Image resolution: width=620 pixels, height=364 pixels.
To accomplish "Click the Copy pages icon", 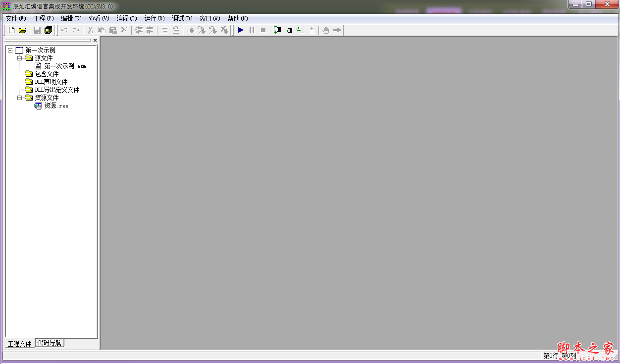I will 102,30.
